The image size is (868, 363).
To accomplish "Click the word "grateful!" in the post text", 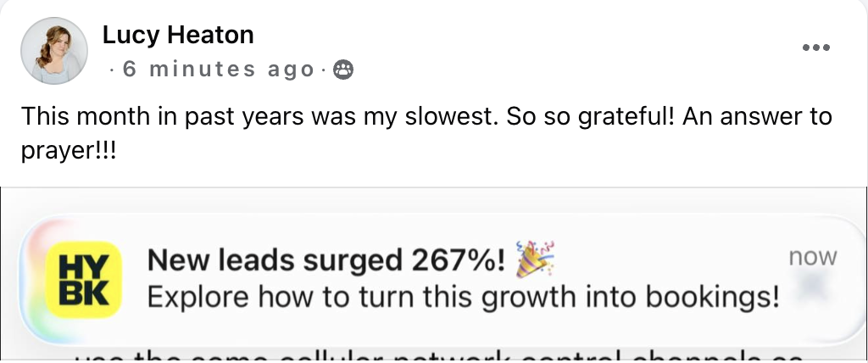I will point(626,117).
